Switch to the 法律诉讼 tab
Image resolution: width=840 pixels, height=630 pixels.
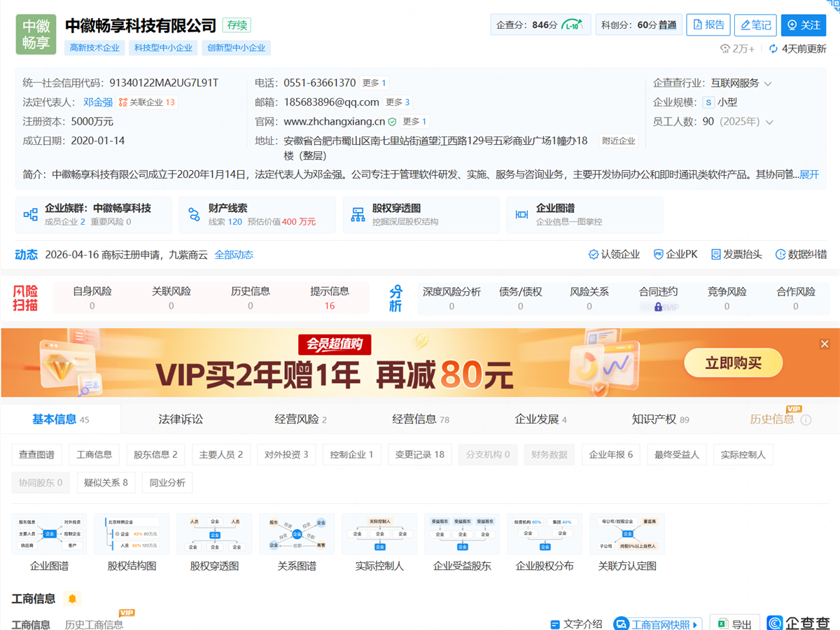point(181,419)
